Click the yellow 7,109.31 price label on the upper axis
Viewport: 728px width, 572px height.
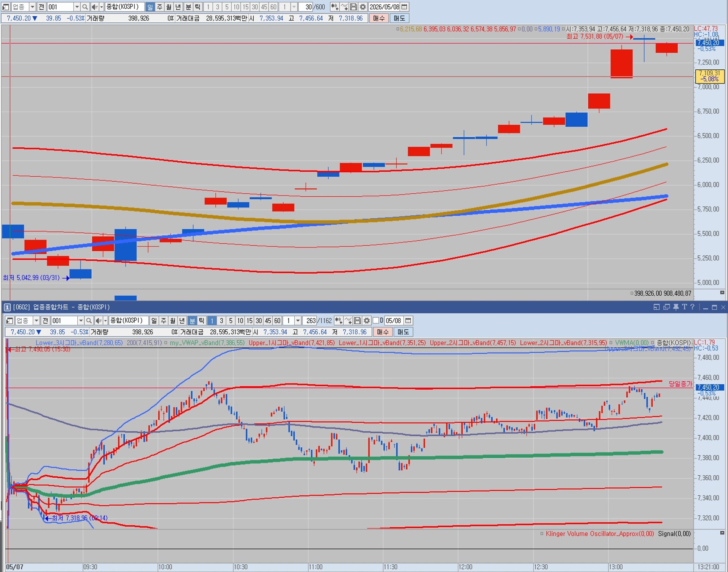click(710, 76)
